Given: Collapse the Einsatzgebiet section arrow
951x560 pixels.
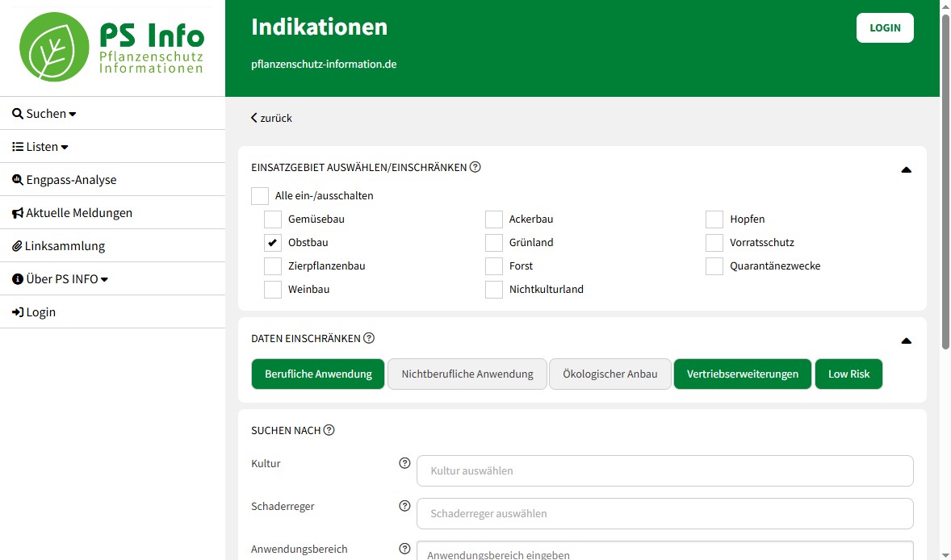Looking at the screenshot, I should tap(906, 169).
